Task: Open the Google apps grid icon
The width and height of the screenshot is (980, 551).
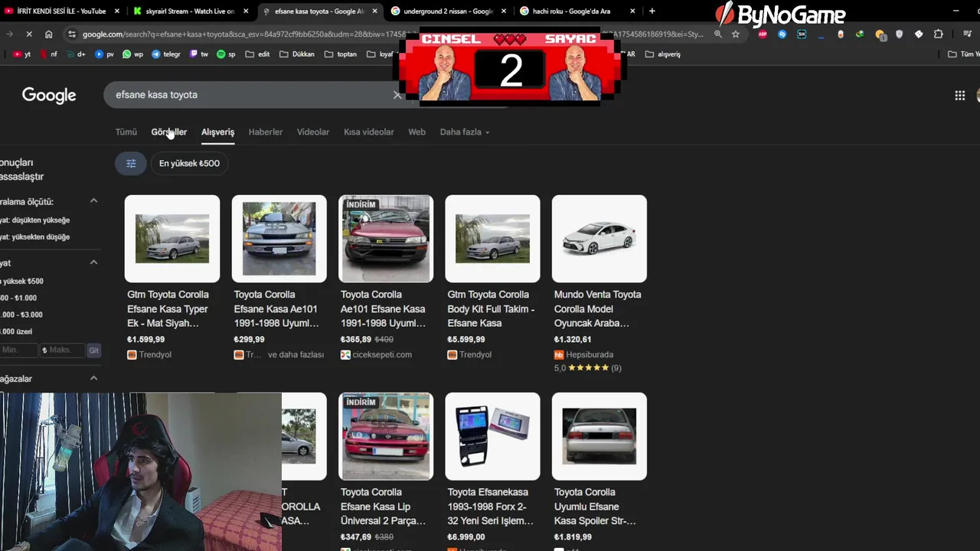Action: 959,96
